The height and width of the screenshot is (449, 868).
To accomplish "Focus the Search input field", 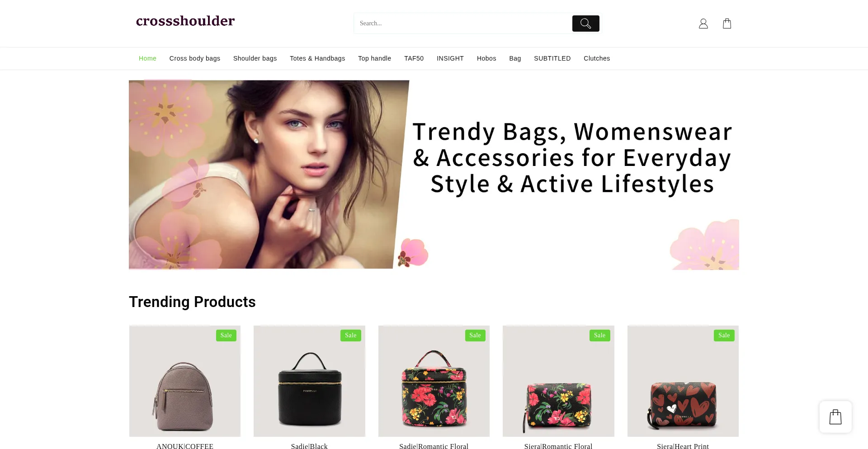I will click(x=463, y=24).
